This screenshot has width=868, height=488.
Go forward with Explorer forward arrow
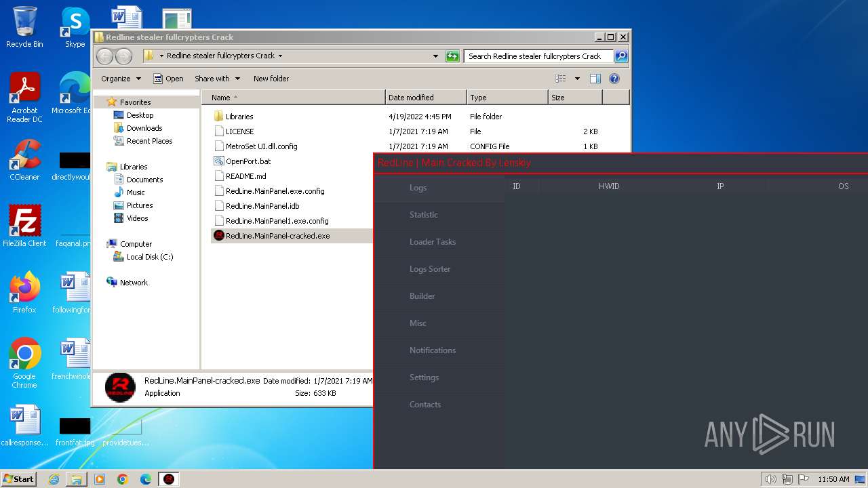[x=123, y=56]
